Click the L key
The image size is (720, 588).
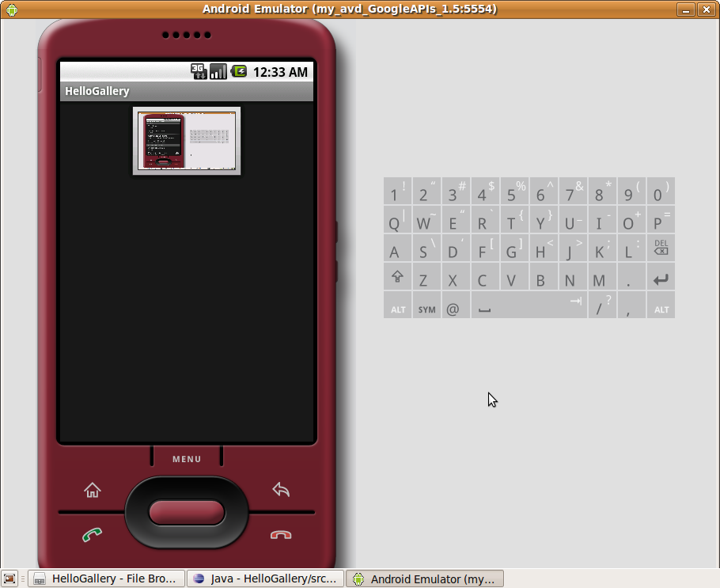click(632, 248)
